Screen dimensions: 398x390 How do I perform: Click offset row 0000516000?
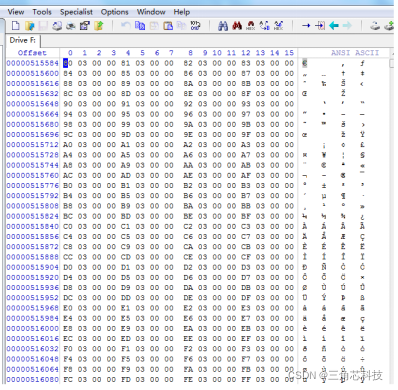coord(32,328)
